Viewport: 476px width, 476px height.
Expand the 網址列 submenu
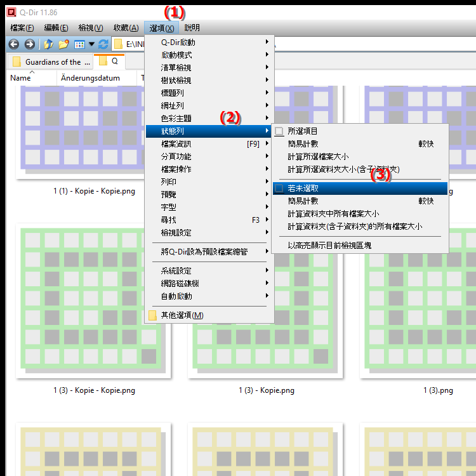click(x=209, y=105)
